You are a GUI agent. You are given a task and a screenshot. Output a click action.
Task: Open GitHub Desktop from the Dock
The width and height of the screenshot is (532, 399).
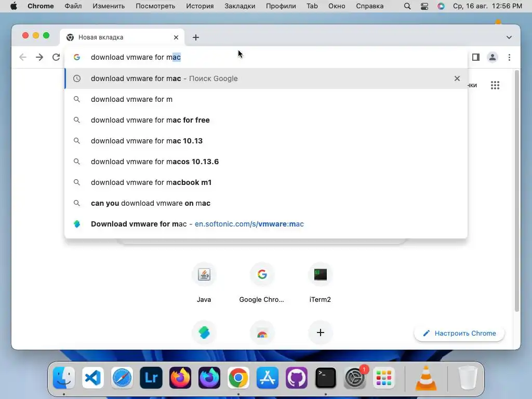(x=297, y=378)
